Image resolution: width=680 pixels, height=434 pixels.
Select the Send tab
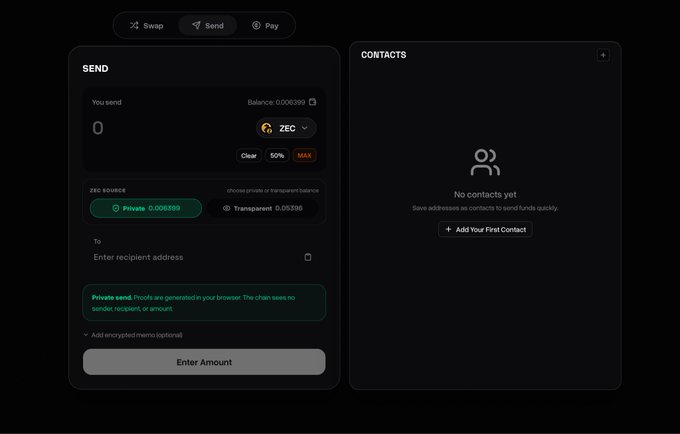coord(208,26)
